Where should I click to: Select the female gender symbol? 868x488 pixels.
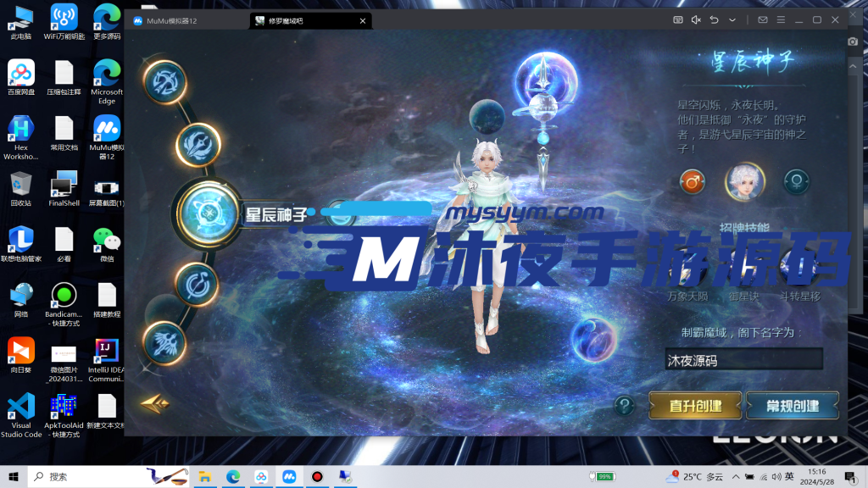pos(796,181)
